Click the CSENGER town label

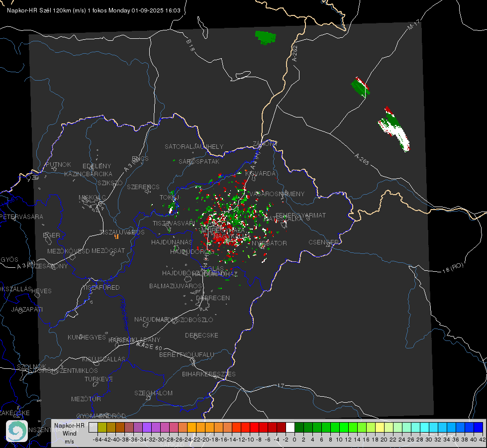coord(324,242)
